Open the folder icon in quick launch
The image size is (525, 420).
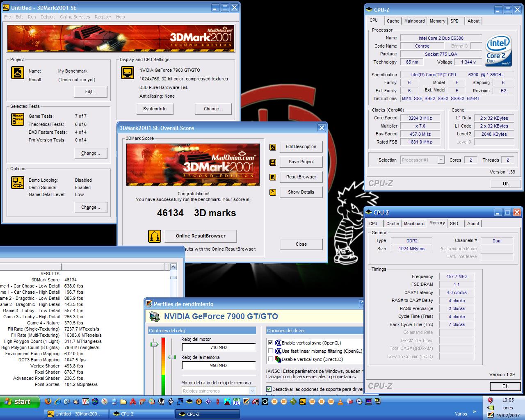[123, 402]
